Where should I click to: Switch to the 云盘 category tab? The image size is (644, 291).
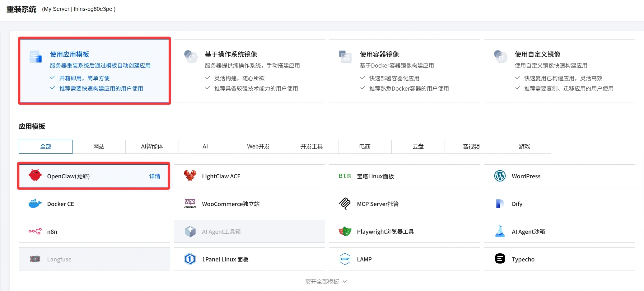coord(418,147)
